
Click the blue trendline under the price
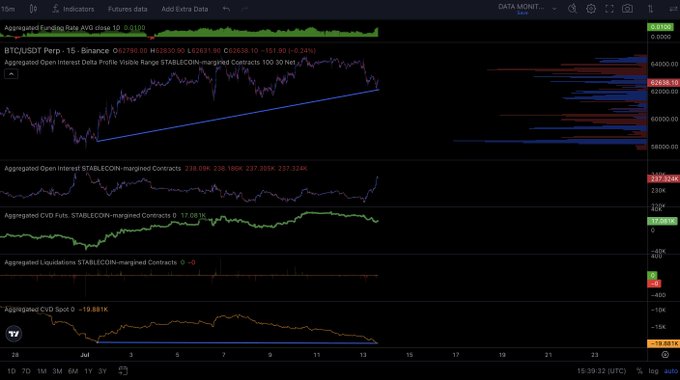coord(238,115)
